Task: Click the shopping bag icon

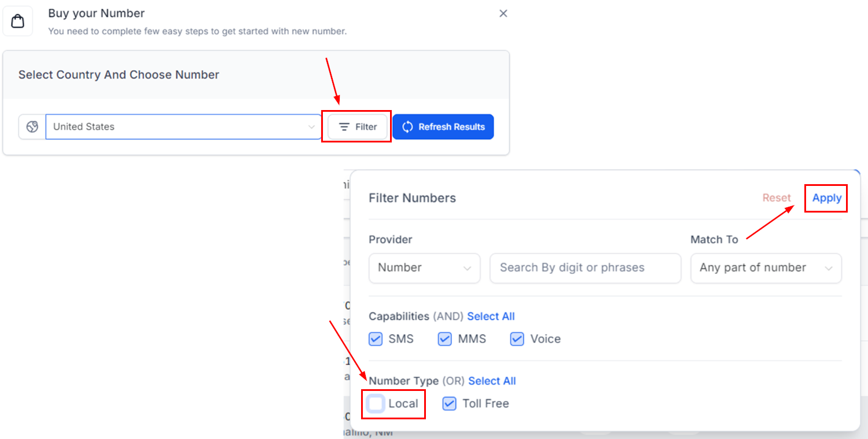Action: tap(18, 21)
